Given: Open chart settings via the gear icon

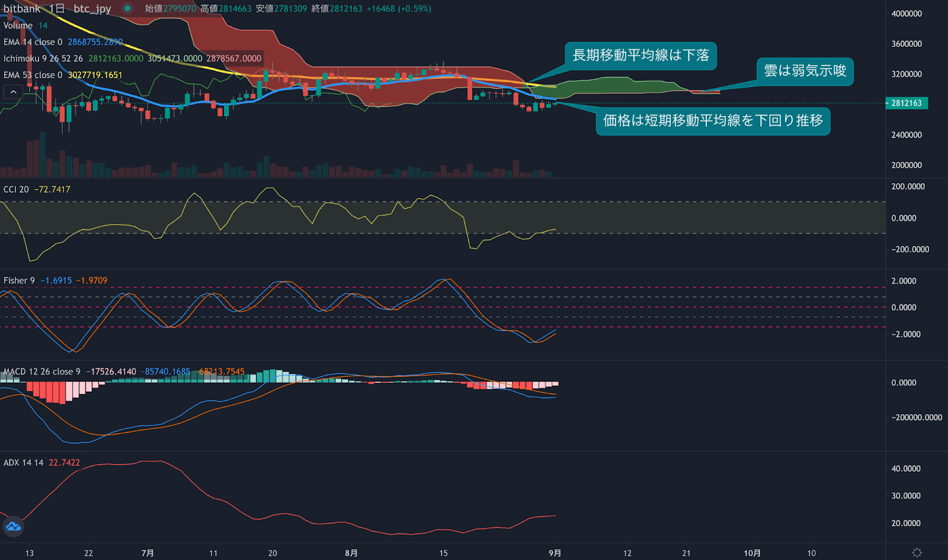Looking at the screenshot, I should [x=917, y=552].
